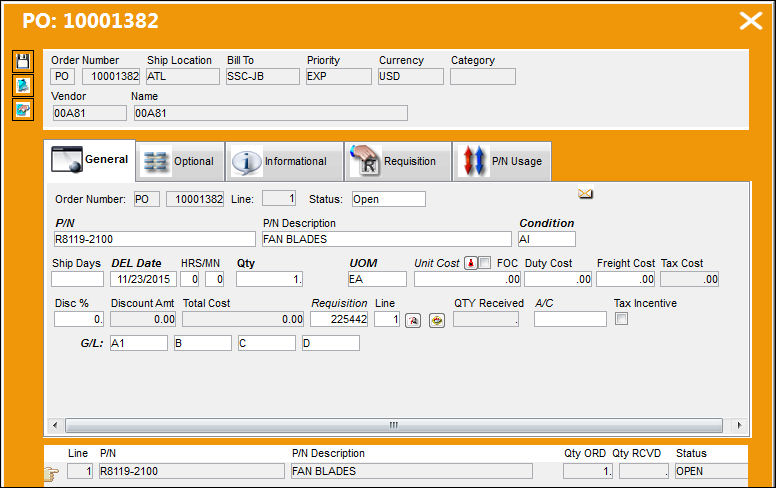Click the G/L field B
This screenshot has width=776, height=488.
coord(203,343)
